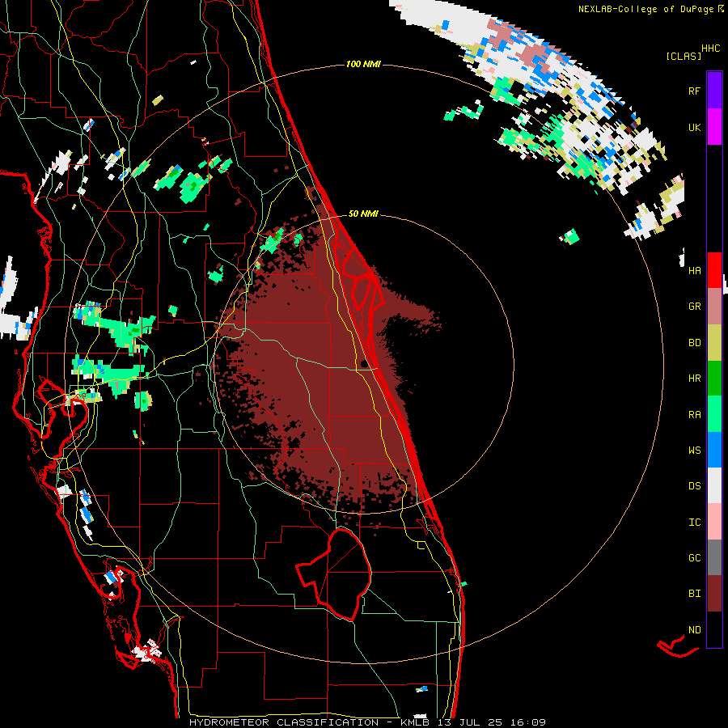Select the GR pink-brown legend swatch
The image size is (728, 728).
714,307
